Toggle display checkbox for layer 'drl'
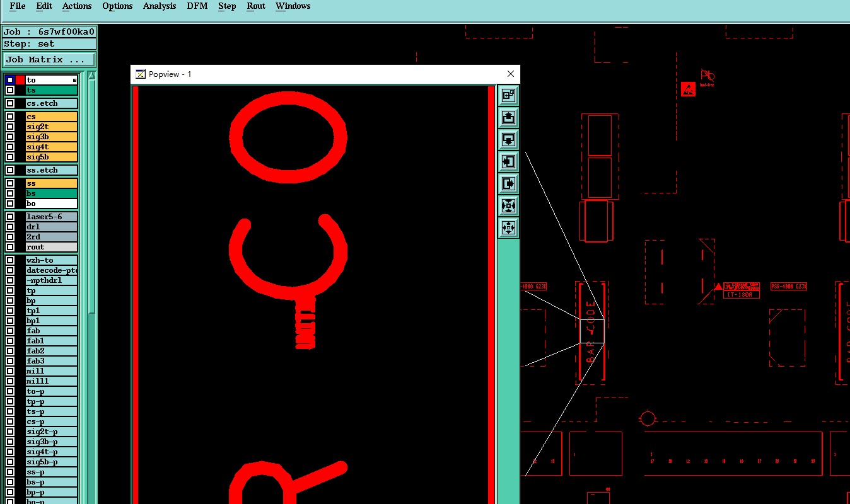Viewport: 850px width, 504px height. (10, 227)
